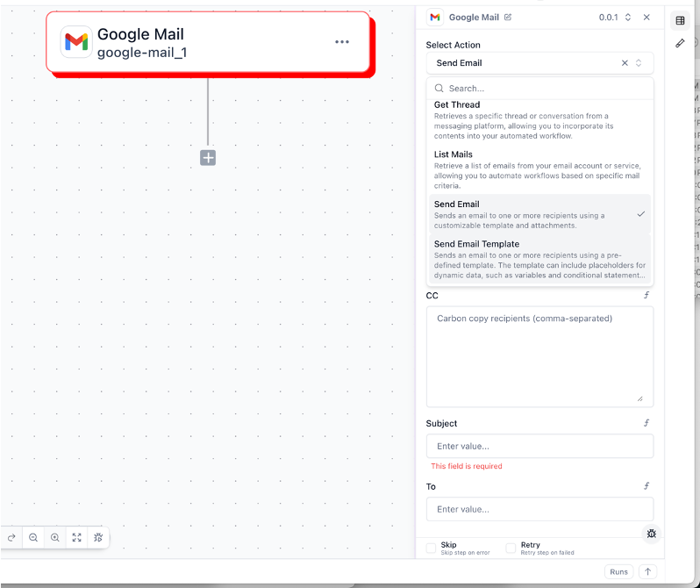Zoom in the canvas
The height and width of the screenshot is (588, 700).
pyautogui.click(x=55, y=537)
